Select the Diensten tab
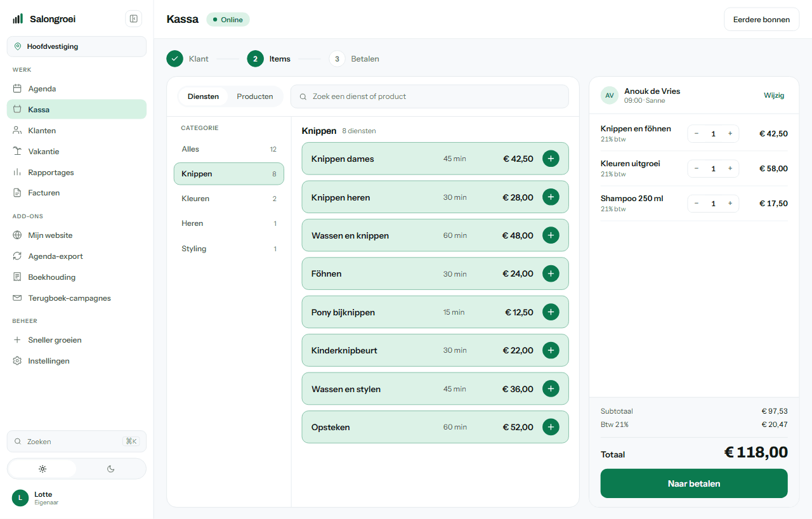 pyautogui.click(x=203, y=96)
